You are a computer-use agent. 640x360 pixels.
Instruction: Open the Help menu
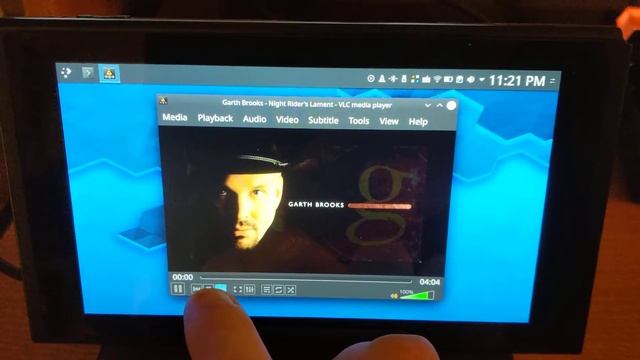tap(418, 122)
